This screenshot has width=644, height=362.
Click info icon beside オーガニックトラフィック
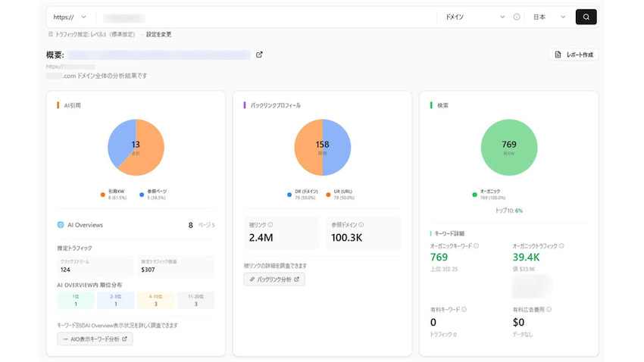(x=561, y=246)
